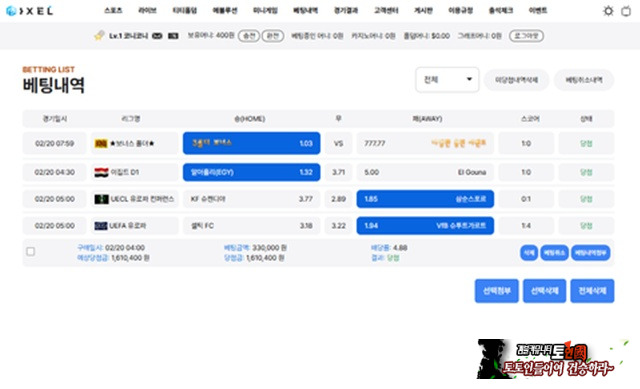Click the score cell 1:4

point(526,226)
